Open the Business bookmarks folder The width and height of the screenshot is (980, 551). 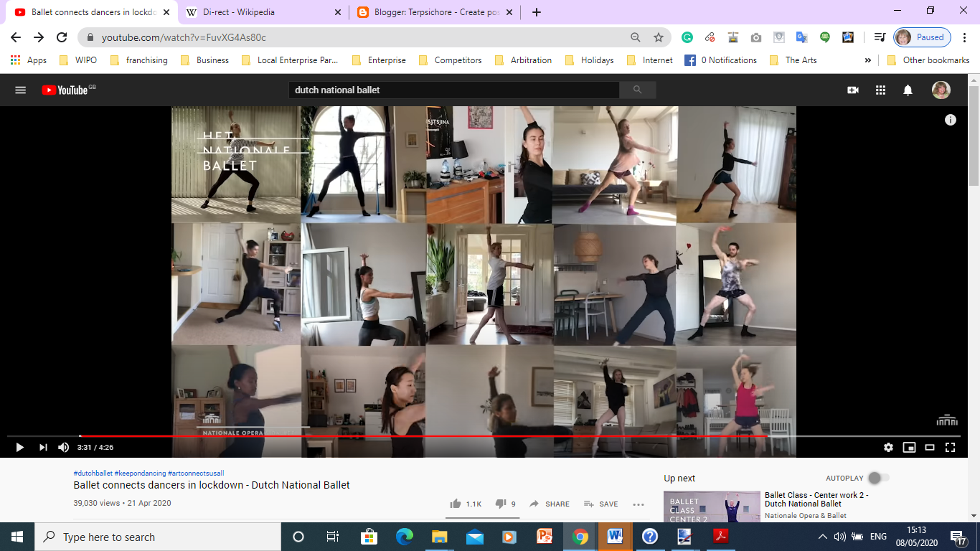[205, 60]
